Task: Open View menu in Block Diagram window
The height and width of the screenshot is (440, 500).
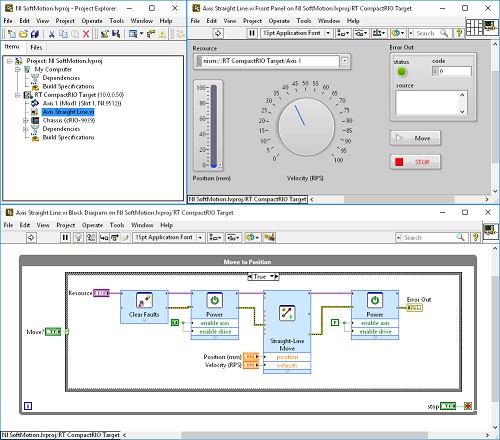Action: tap(43, 225)
